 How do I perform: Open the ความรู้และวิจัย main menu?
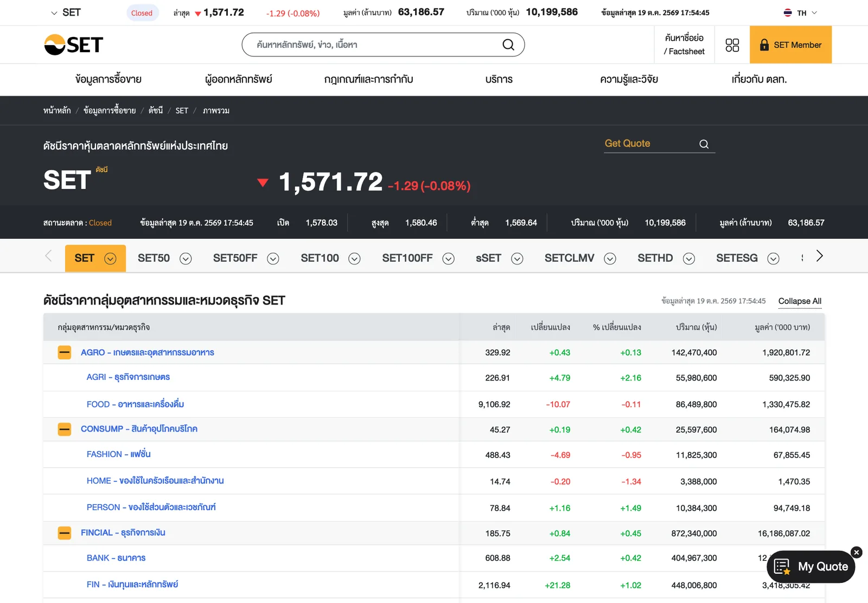pos(629,79)
